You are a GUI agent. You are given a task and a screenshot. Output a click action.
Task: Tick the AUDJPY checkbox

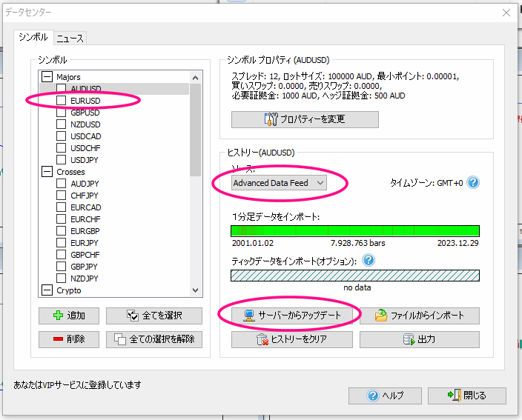[61, 184]
